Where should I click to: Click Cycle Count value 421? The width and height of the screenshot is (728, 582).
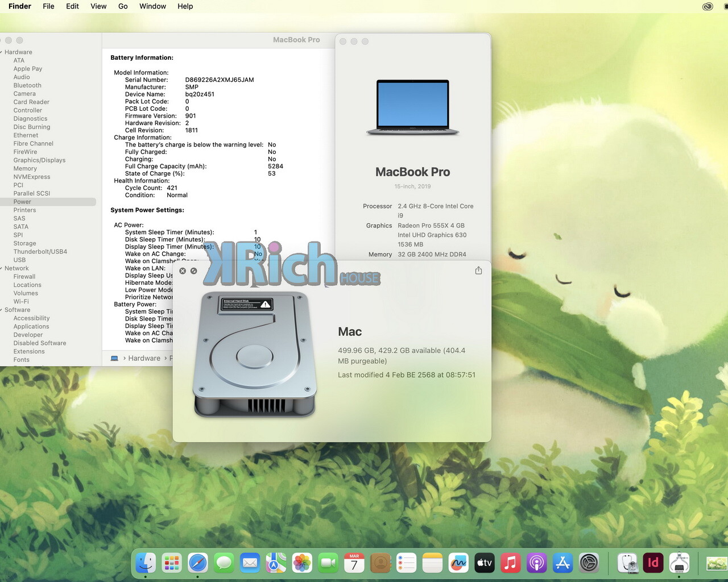172,188
